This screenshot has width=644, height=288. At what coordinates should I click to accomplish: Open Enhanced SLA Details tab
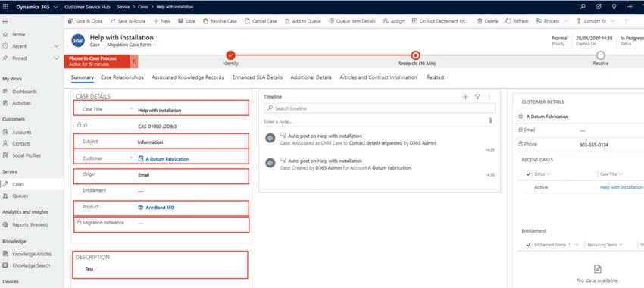coord(257,77)
